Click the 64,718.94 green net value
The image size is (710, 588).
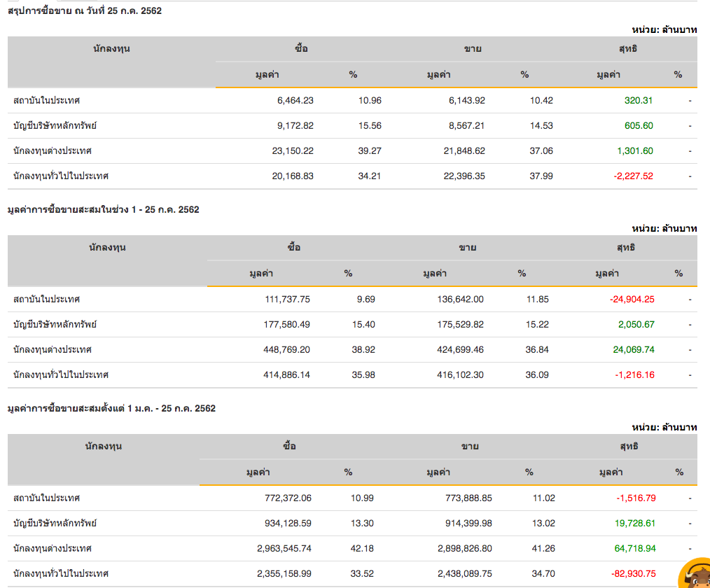635,548
